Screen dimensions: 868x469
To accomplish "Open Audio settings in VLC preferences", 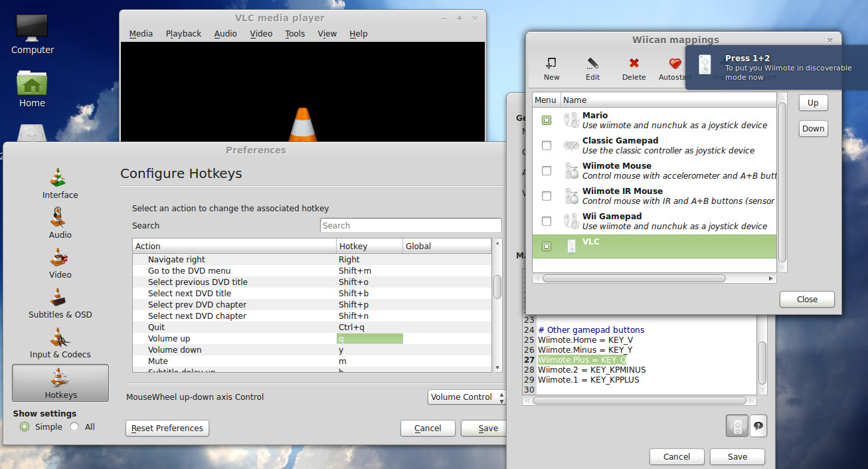I will click(x=60, y=223).
